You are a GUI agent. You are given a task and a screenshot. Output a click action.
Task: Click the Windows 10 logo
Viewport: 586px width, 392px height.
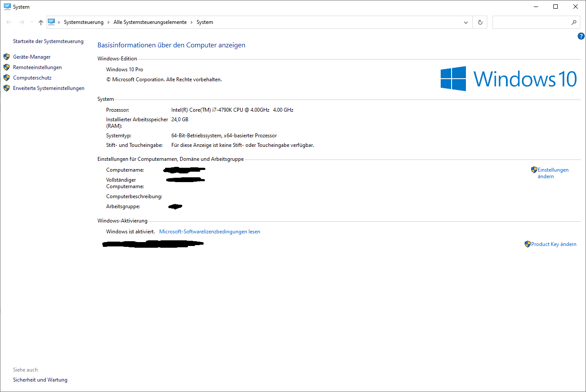click(x=509, y=79)
